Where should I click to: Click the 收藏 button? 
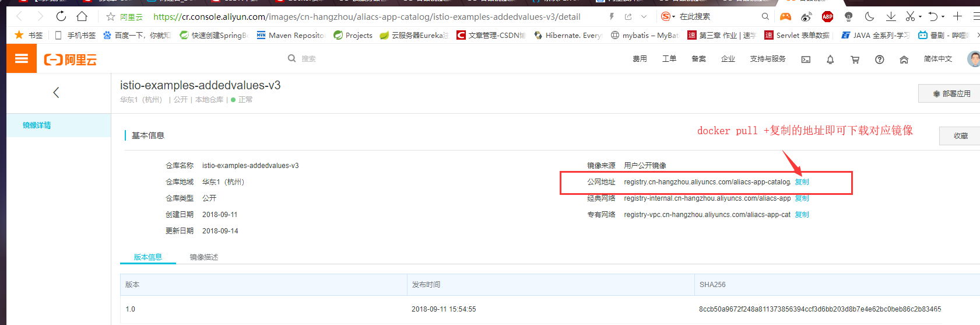960,135
